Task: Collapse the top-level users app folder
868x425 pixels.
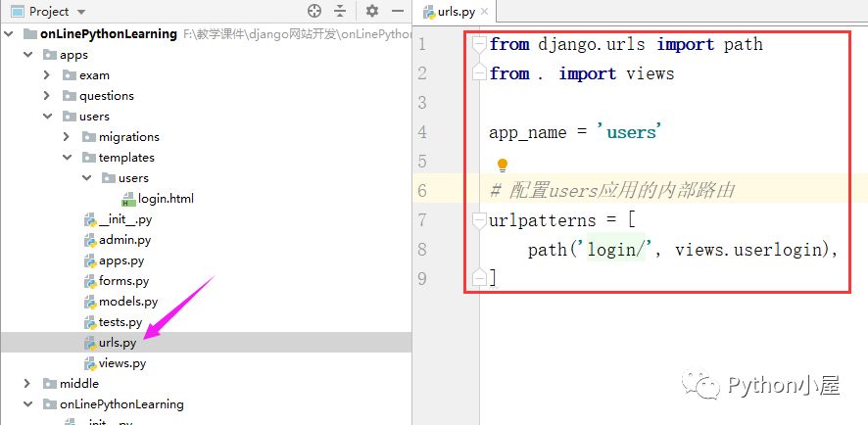Action: point(48,117)
